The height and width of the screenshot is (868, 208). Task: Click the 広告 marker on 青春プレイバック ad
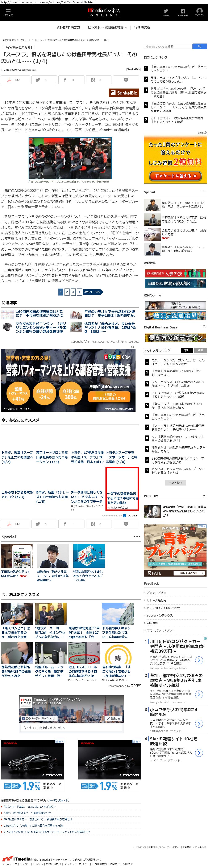click(202, 526)
